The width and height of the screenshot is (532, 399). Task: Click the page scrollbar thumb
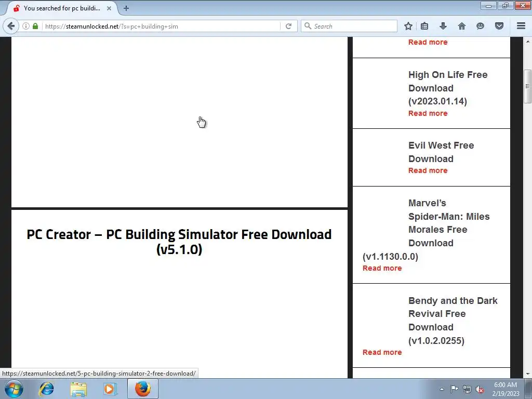click(x=528, y=86)
